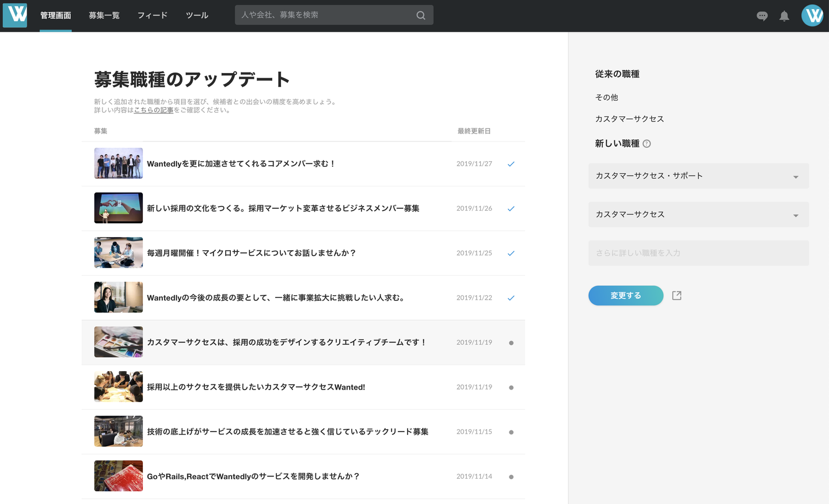
Task: Click the gray dot on GoやRails row
Action: click(511, 477)
